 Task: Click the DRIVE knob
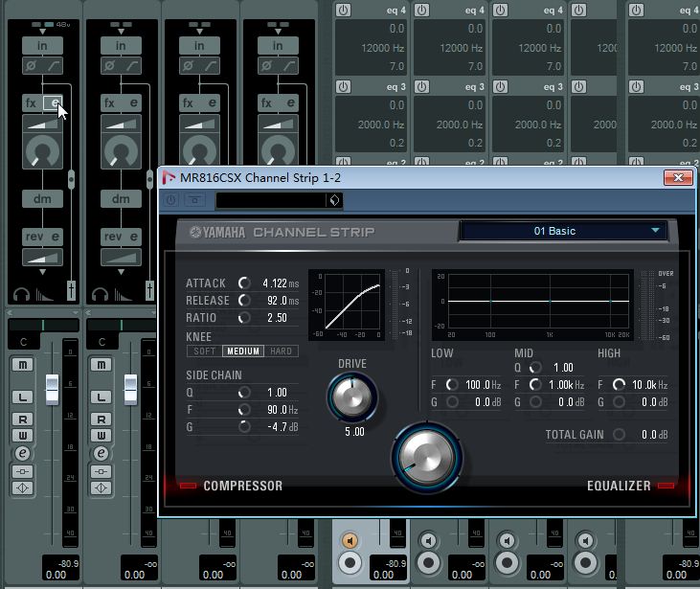pos(352,397)
